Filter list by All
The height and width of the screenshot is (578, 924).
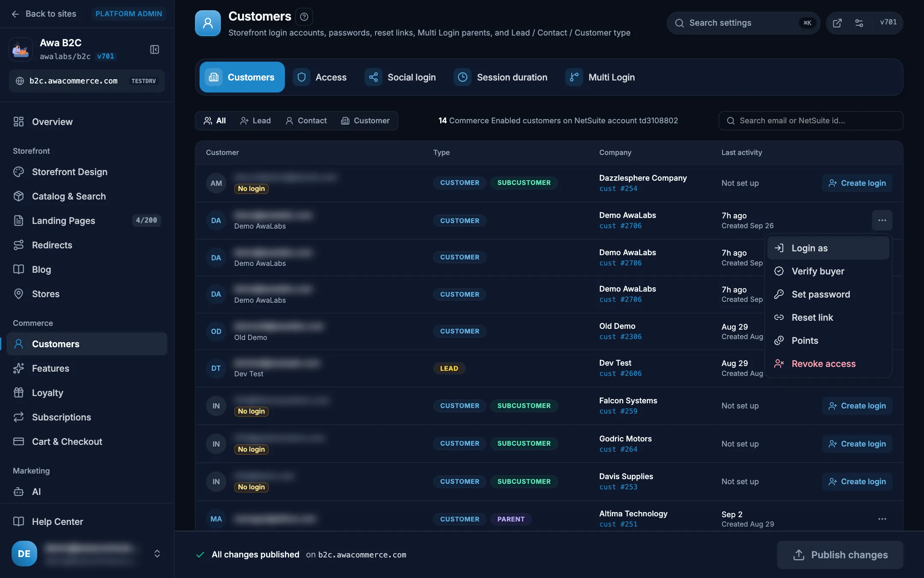[x=215, y=121]
